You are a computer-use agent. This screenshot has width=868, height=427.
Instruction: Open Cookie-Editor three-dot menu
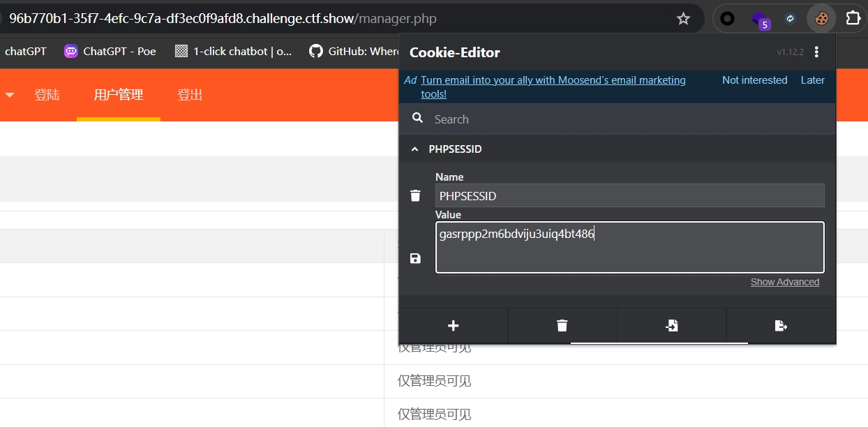click(817, 52)
